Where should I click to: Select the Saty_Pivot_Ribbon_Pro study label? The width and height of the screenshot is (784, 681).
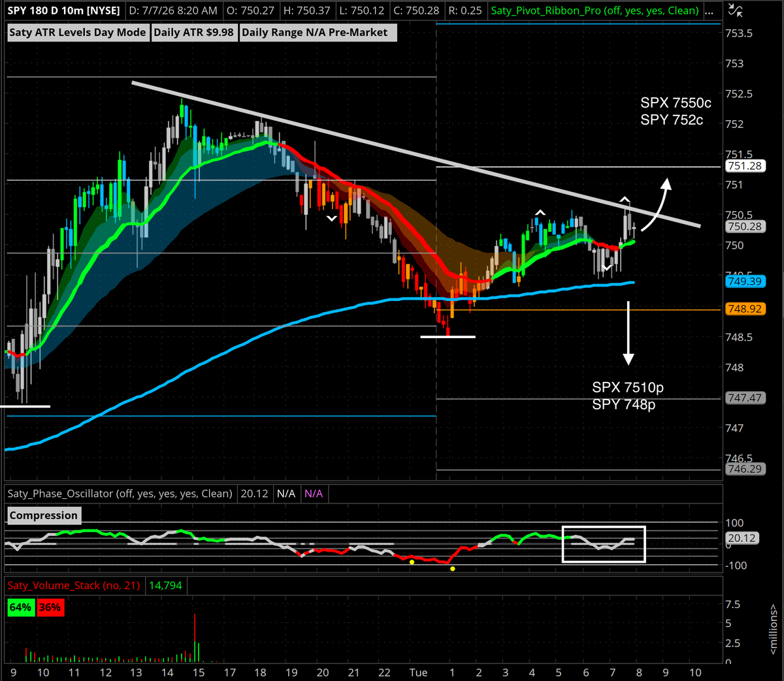tap(595, 10)
